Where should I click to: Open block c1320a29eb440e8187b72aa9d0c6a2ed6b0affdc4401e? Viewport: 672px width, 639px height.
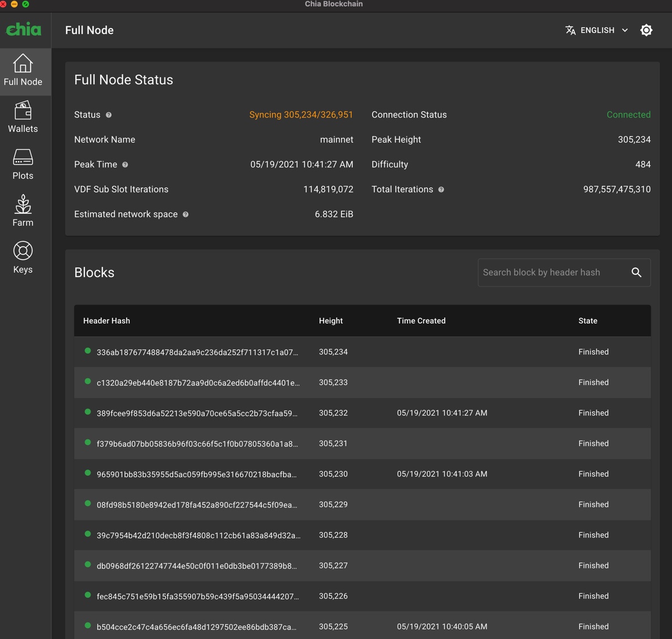198,383
